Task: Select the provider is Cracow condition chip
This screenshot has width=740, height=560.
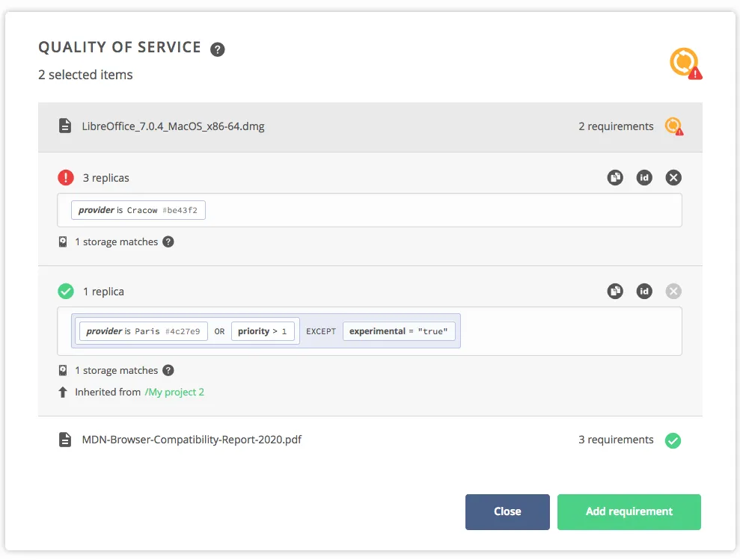Action: tap(138, 210)
